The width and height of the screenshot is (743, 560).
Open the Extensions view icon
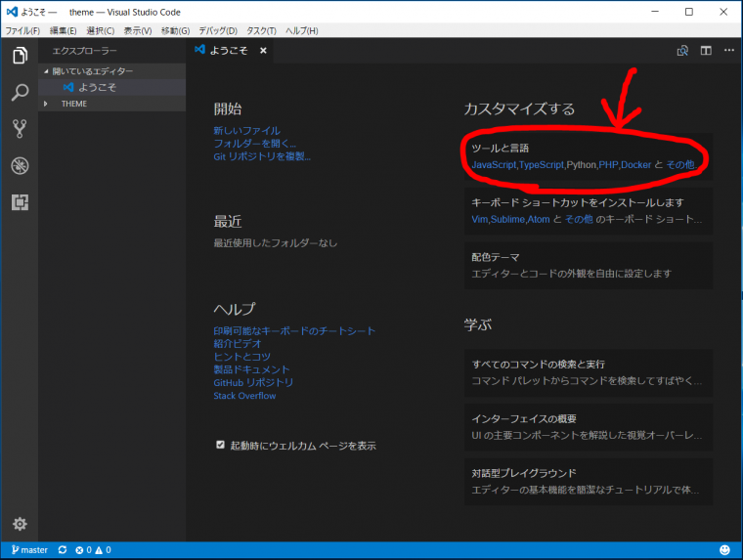20,202
